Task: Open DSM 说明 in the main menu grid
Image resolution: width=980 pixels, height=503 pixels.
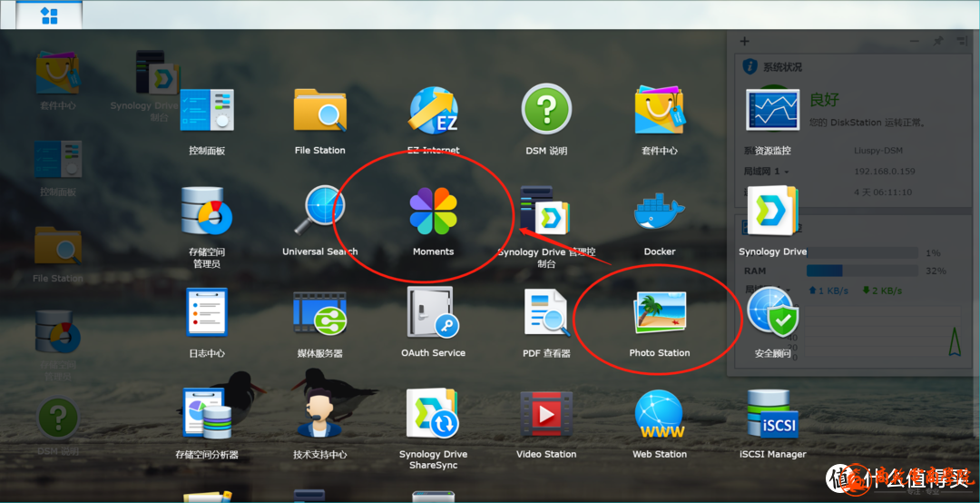Action: click(x=546, y=110)
